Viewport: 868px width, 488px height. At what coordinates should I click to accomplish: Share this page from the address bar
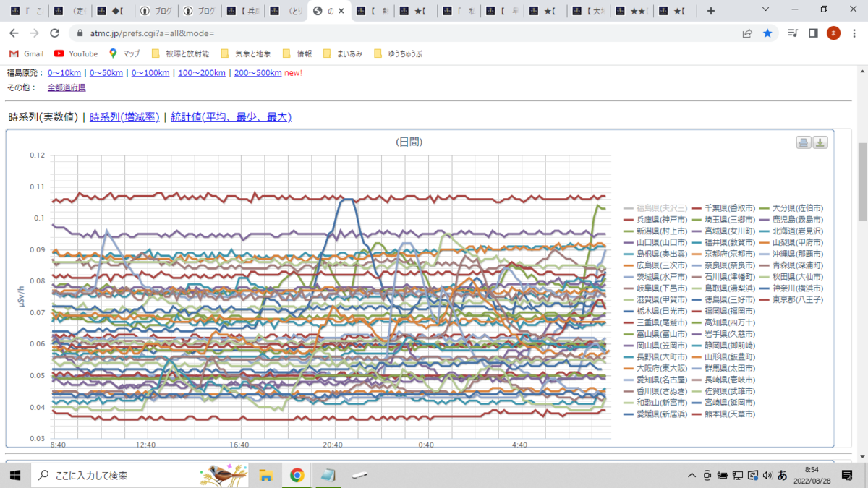click(747, 33)
